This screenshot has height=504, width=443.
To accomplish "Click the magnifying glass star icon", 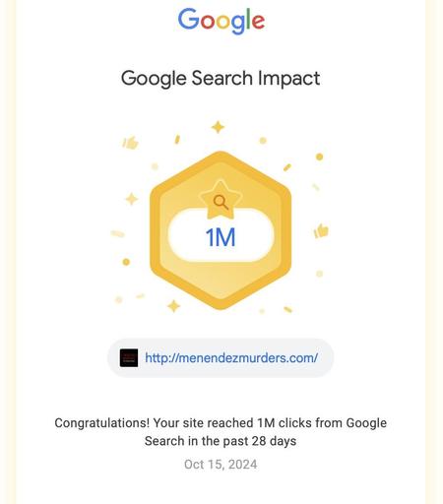I will click(221, 200).
